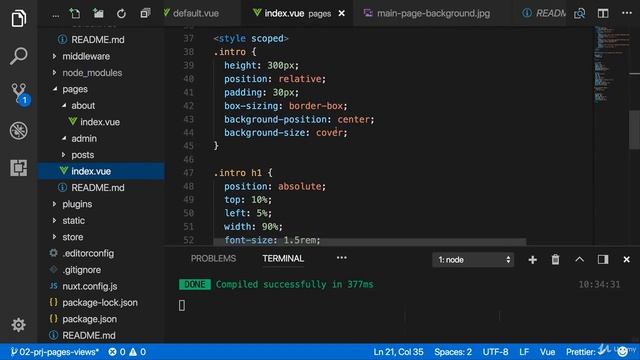The width and height of the screenshot is (640, 360).
Task: Open editor More Actions ellipsis
Action: point(627,13)
